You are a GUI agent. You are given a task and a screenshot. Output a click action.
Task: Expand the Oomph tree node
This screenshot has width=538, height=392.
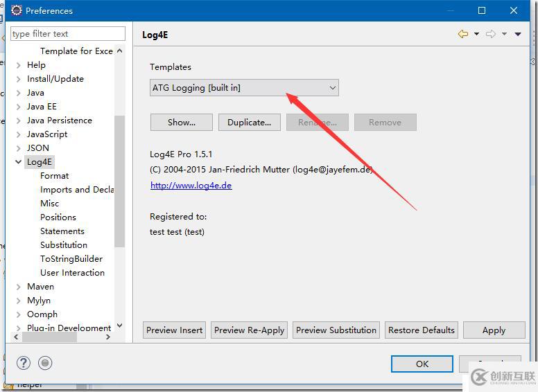pos(19,314)
